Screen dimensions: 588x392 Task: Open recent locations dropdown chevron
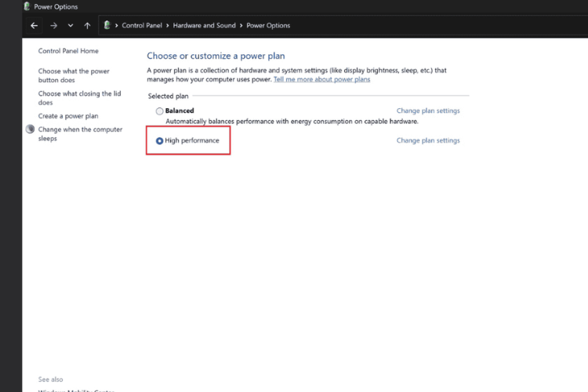[x=71, y=26]
